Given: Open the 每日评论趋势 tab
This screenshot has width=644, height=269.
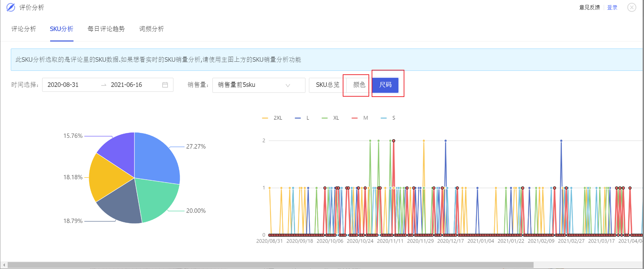Looking at the screenshot, I should tap(106, 29).
